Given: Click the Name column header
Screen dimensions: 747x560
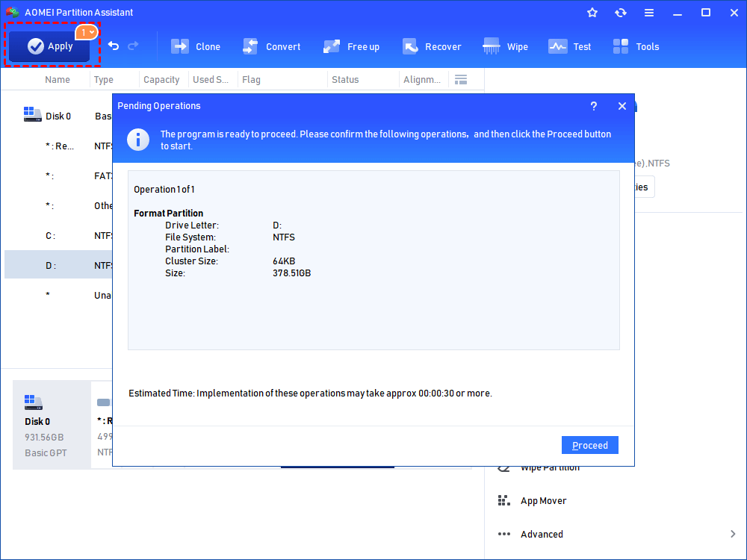Looking at the screenshot, I should pos(58,80).
